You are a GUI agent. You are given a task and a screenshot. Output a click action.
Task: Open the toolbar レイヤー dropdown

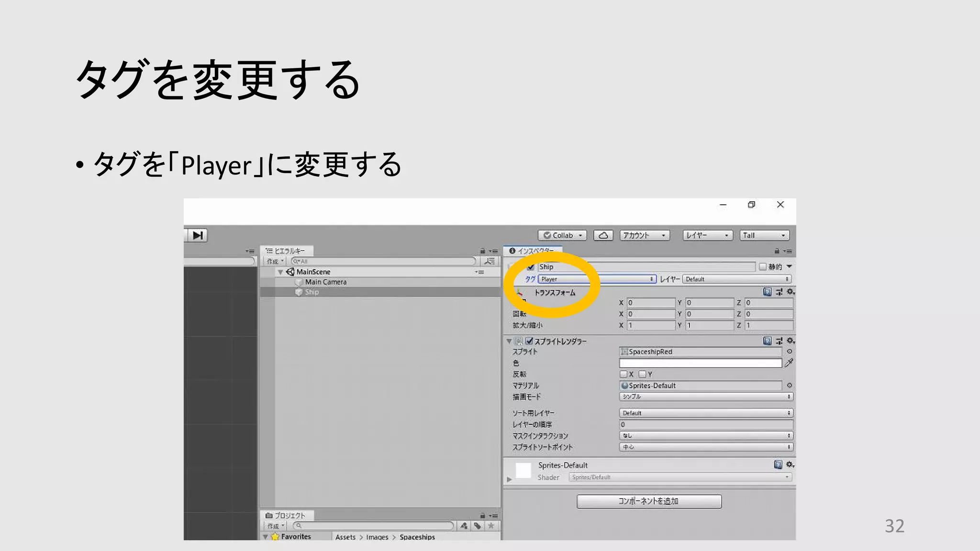point(707,235)
